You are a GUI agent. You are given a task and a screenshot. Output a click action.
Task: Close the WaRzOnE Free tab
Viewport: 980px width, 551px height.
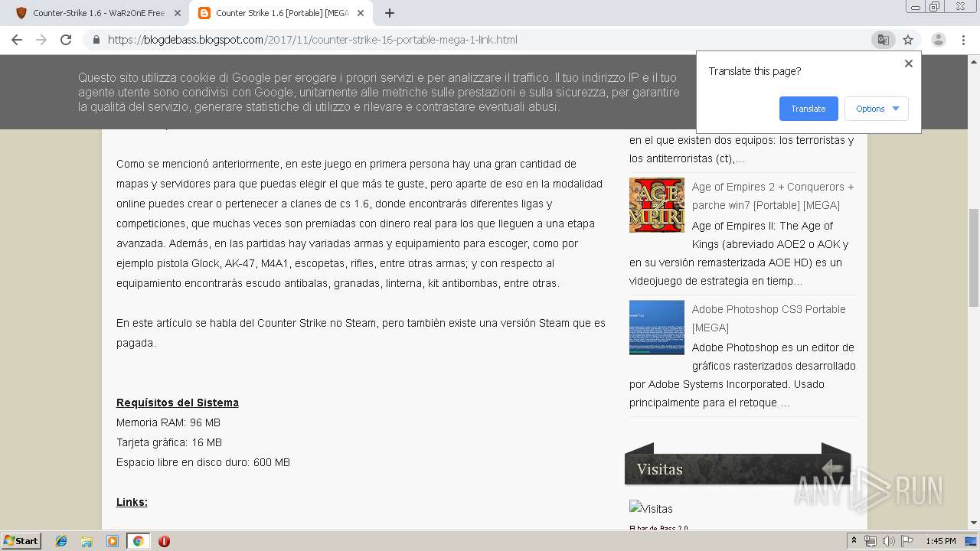coord(178,13)
